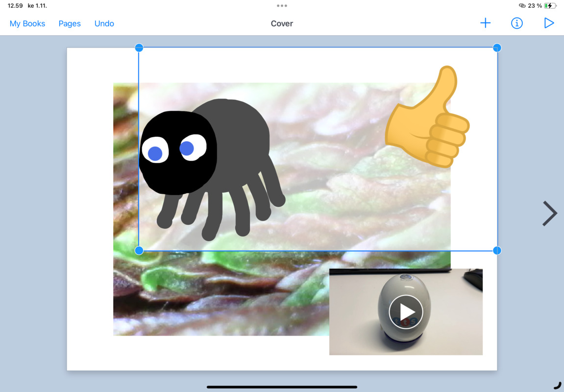
Task: Open the multitasking three-dots menu
Action: [x=282, y=6]
